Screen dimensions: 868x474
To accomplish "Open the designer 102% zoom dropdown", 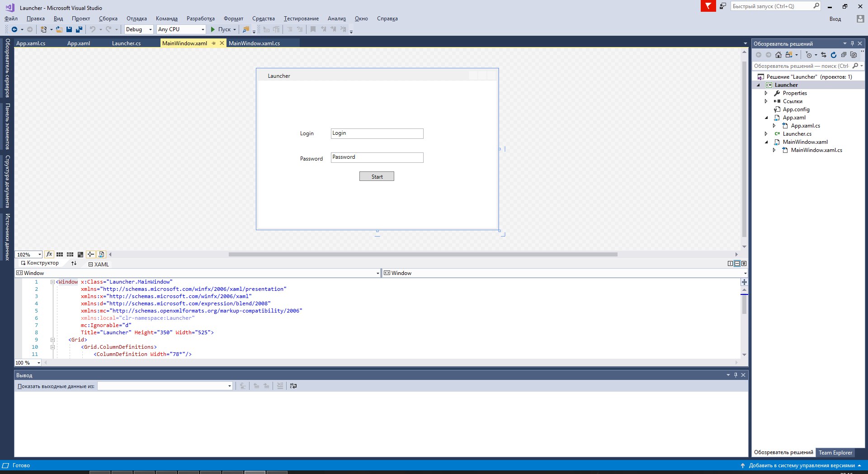I will [28, 255].
